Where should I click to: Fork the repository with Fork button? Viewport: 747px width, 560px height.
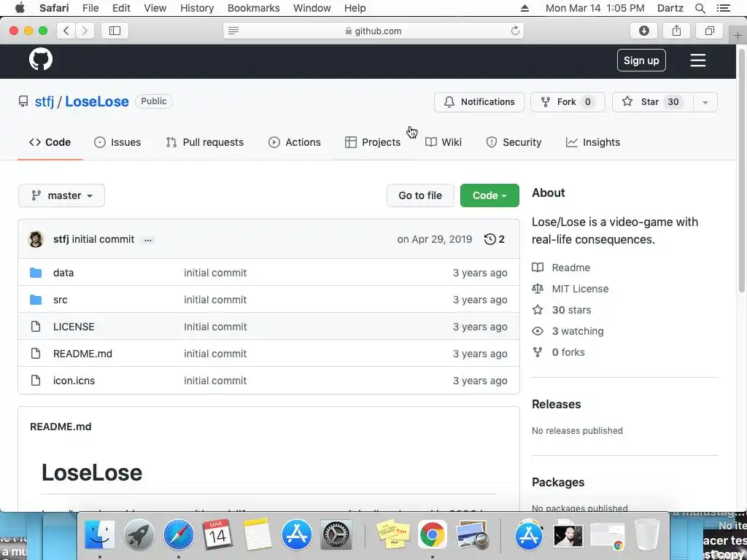(568, 102)
